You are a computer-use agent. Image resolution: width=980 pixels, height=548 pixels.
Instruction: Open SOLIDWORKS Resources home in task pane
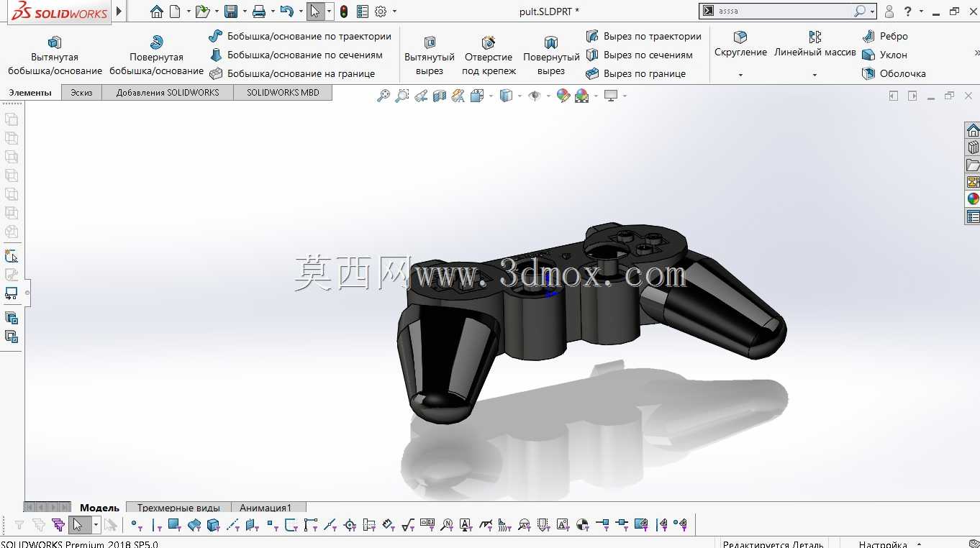coord(973,130)
